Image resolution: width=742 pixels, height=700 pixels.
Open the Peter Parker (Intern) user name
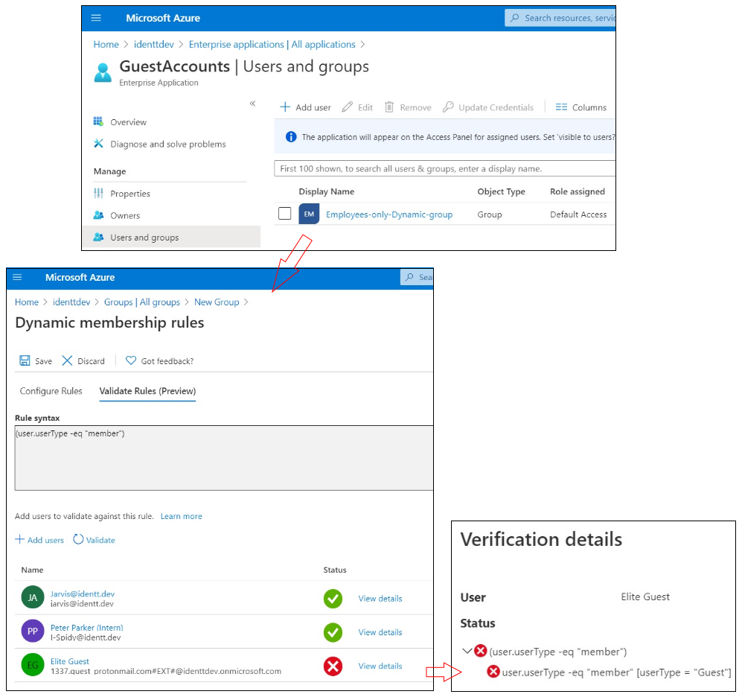[86, 628]
